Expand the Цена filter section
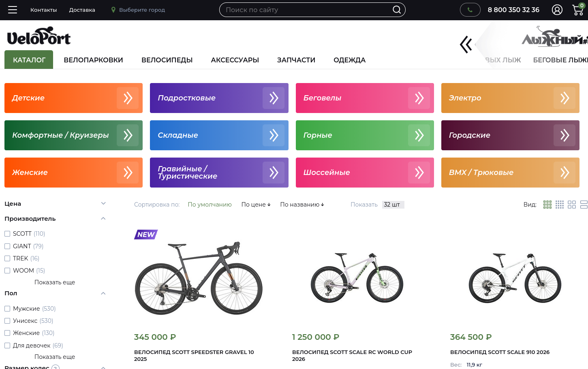This screenshot has width=588, height=369. [55, 204]
